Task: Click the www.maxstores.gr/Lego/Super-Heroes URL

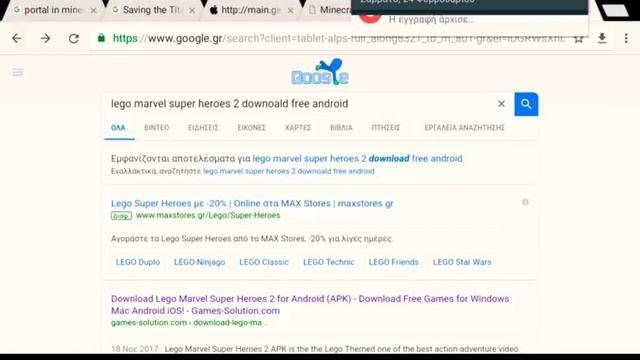Action: point(208,215)
